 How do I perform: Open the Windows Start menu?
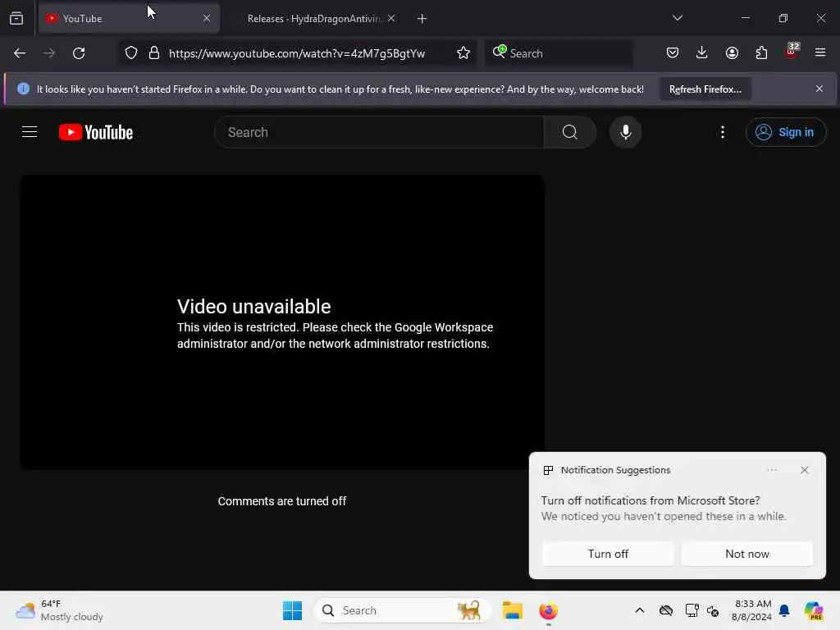click(293, 610)
